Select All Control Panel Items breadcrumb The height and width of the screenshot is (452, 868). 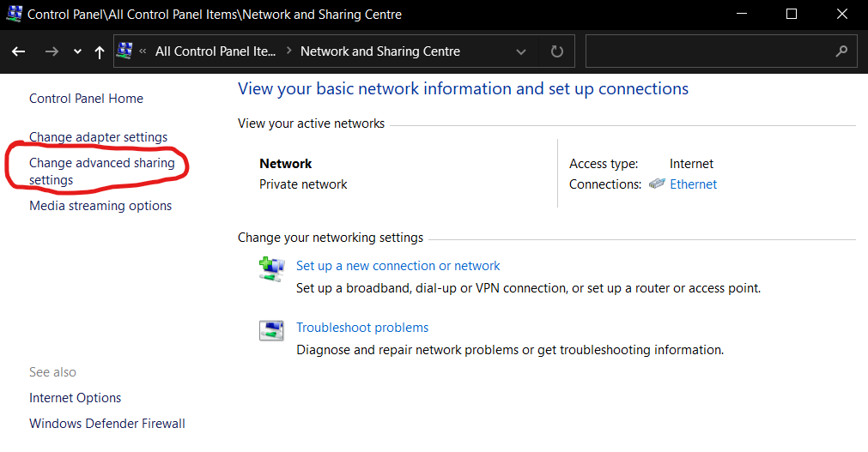(x=215, y=51)
